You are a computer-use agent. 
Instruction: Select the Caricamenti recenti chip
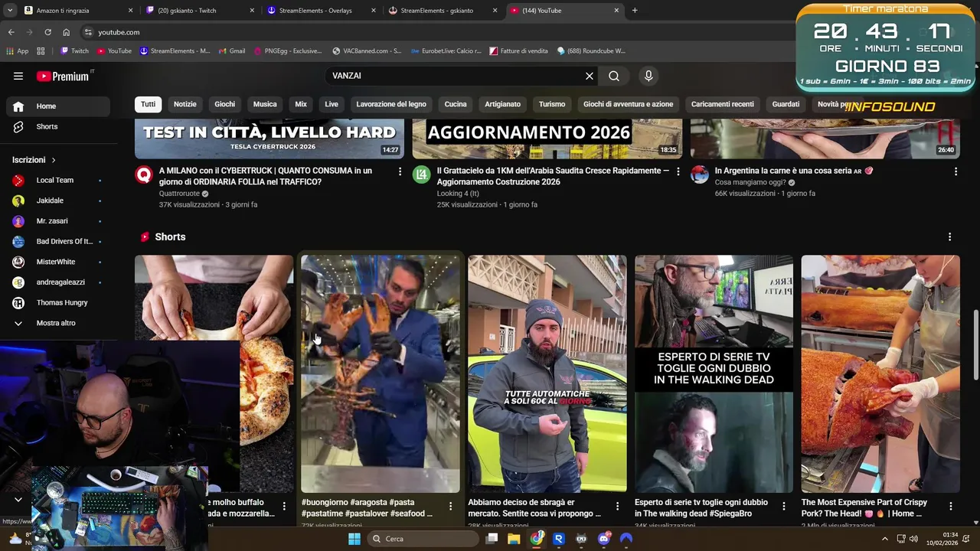click(x=723, y=104)
